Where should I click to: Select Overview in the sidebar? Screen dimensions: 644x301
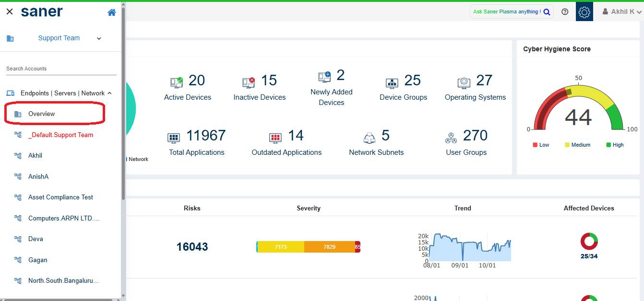tap(42, 114)
